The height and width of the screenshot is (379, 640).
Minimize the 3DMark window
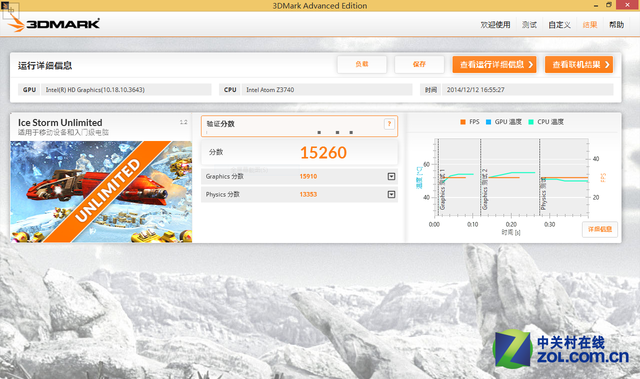coord(596,5)
